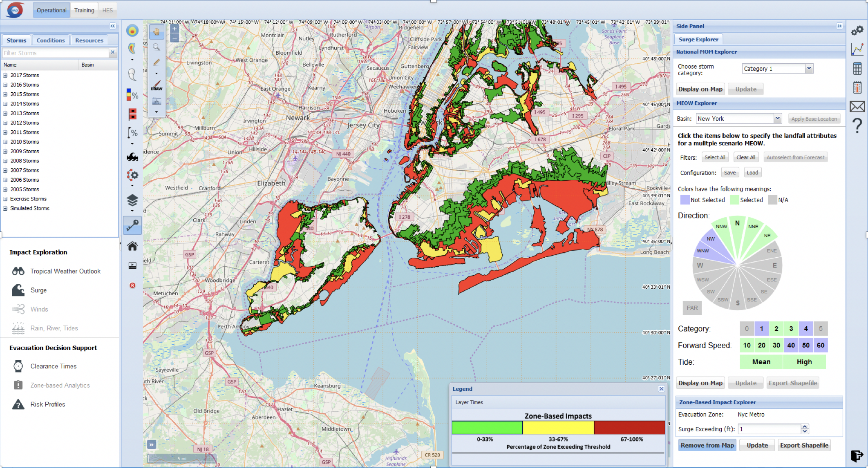This screenshot has width=868, height=468.
Task: Click the Filter Storms input field
Action: (55, 53)
